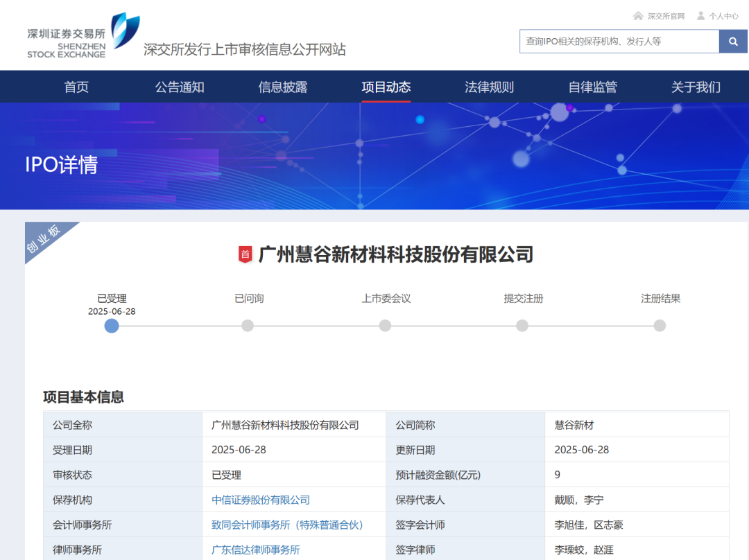Click the 公司全称 value cell

294,425
